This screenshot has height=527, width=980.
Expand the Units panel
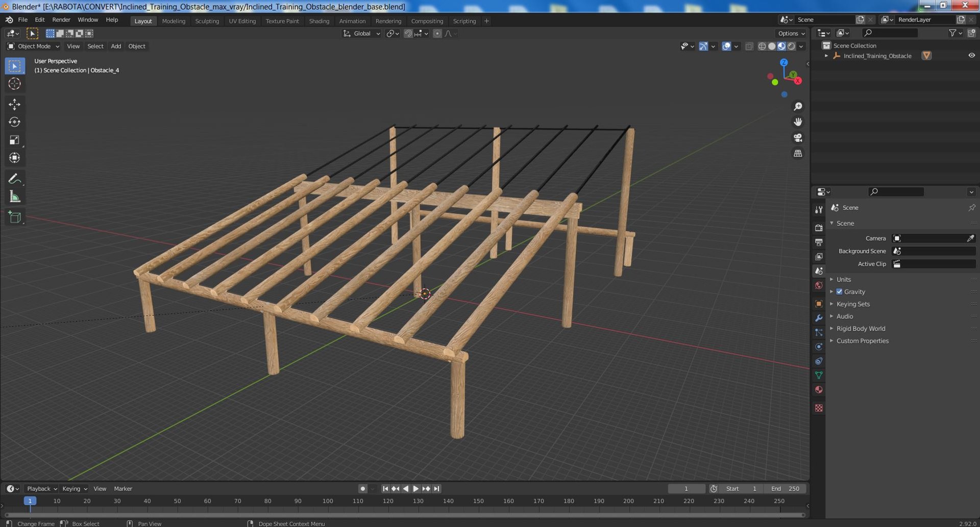(x=843, y=279)
